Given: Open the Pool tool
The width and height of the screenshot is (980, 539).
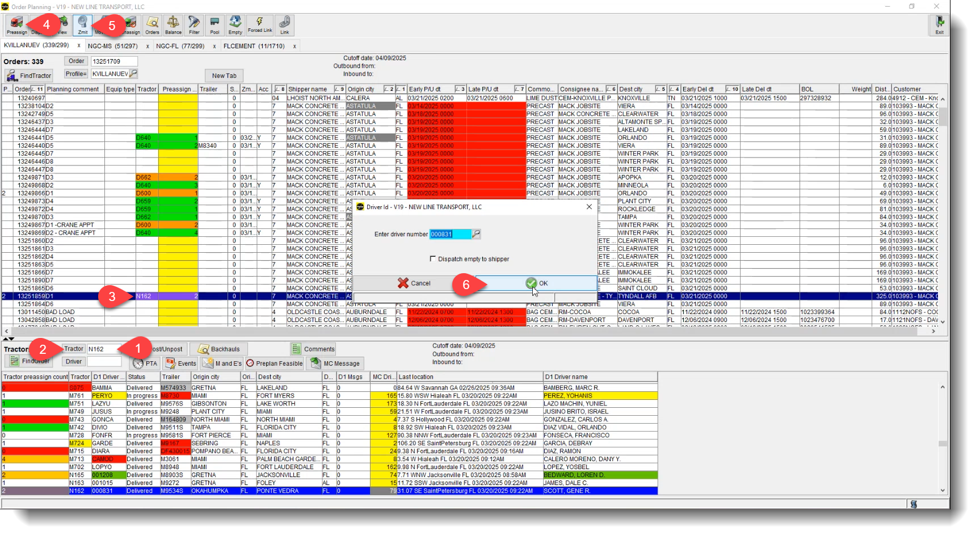Looking at the screenshot, I should (214, 25).
